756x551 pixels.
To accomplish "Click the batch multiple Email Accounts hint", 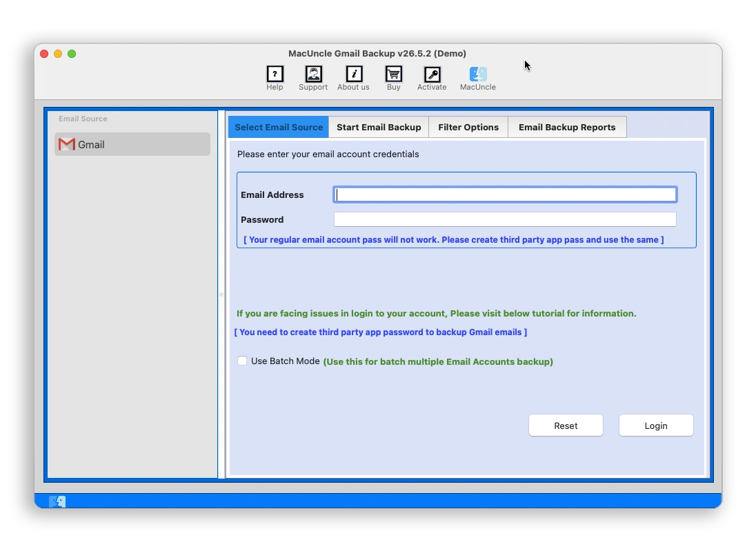I will point(438,361).
